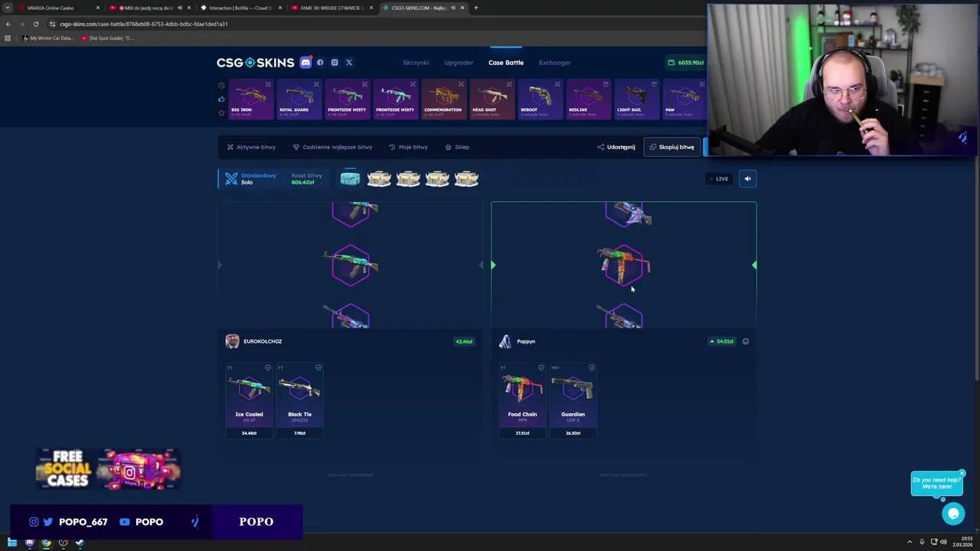Image resolution: width=980 pixels, height=551 pixels.
Task: Open the X (Twitter) icon in header
Action: coord(349,63)
